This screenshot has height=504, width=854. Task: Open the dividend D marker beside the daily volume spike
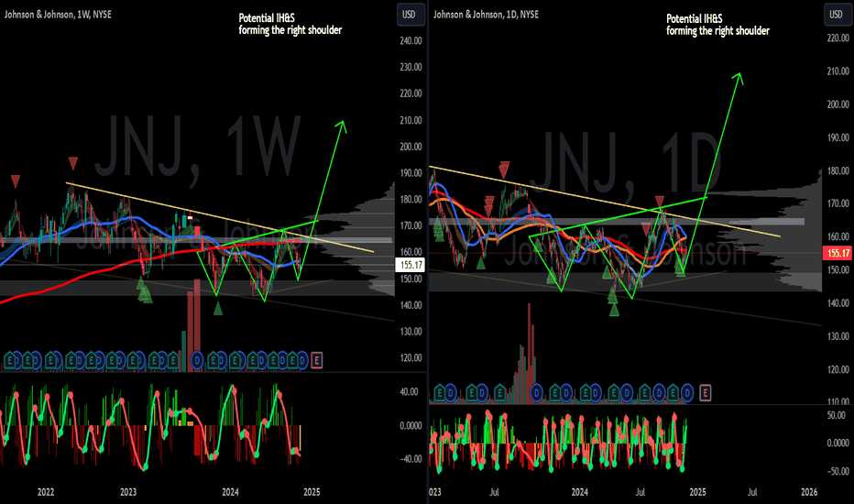click(x=537, y=392)
